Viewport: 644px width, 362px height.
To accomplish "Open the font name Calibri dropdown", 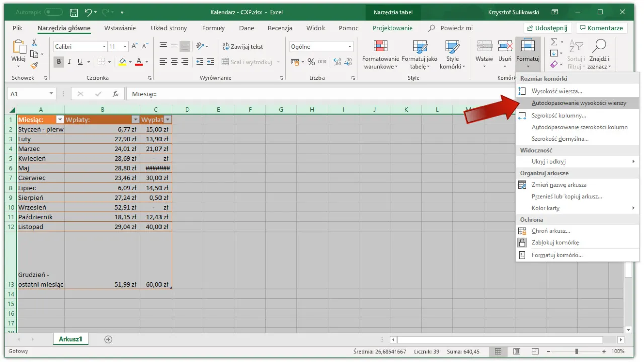I will tap(104, 47).
